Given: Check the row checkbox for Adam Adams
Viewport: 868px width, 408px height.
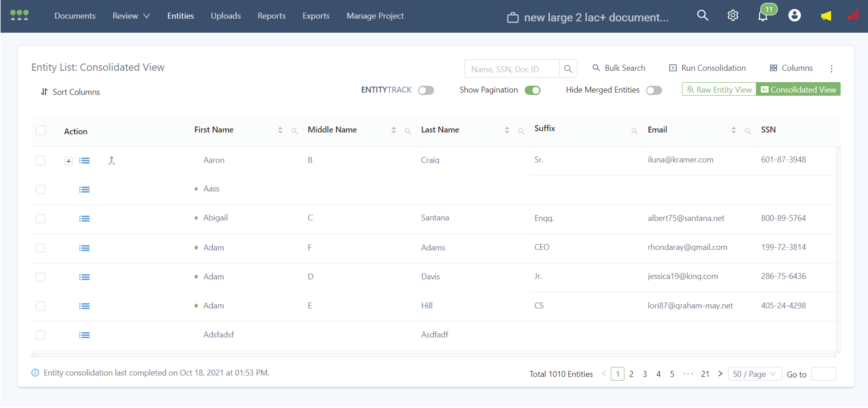Looking at the screenshot, I should (40, 248).
